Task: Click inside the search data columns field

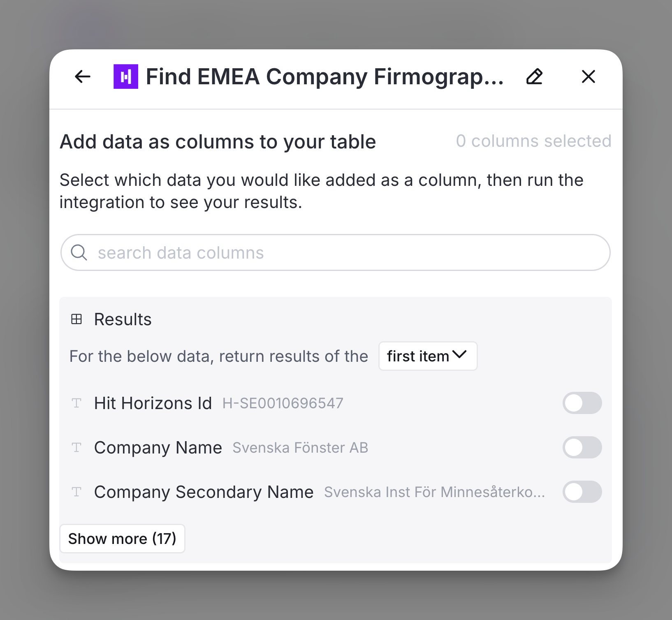Action: [345, 252]
